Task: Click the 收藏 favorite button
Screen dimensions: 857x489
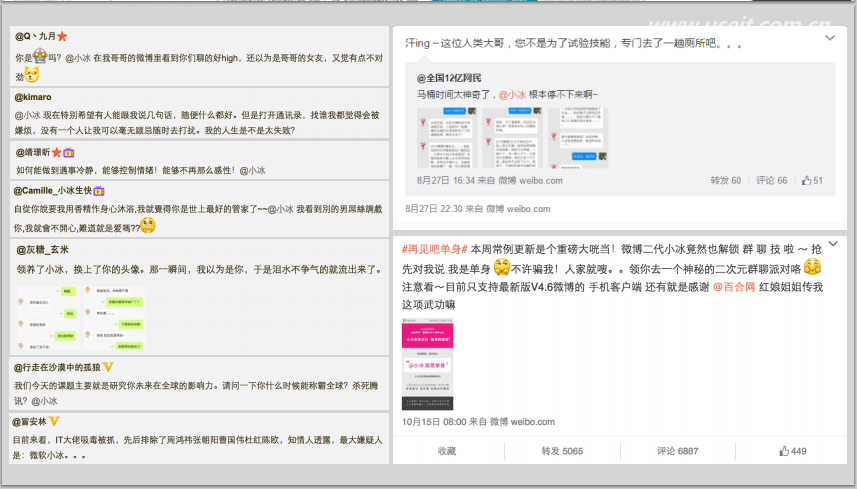Action: click(x=447, y=451)
